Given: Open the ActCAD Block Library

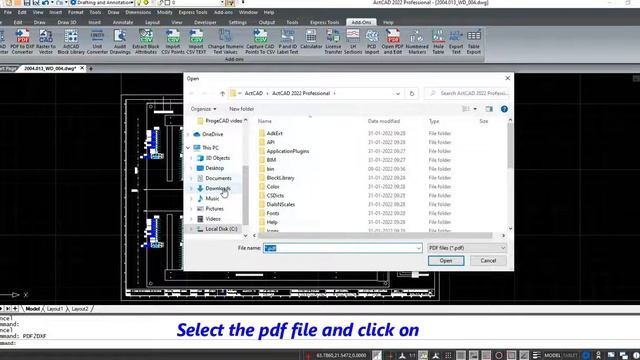Looking at the screenshot, I should click(x=71, y=42).
